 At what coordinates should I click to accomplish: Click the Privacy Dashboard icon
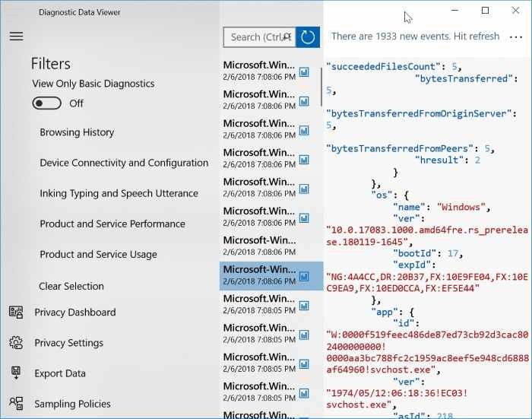click(16, 313)
